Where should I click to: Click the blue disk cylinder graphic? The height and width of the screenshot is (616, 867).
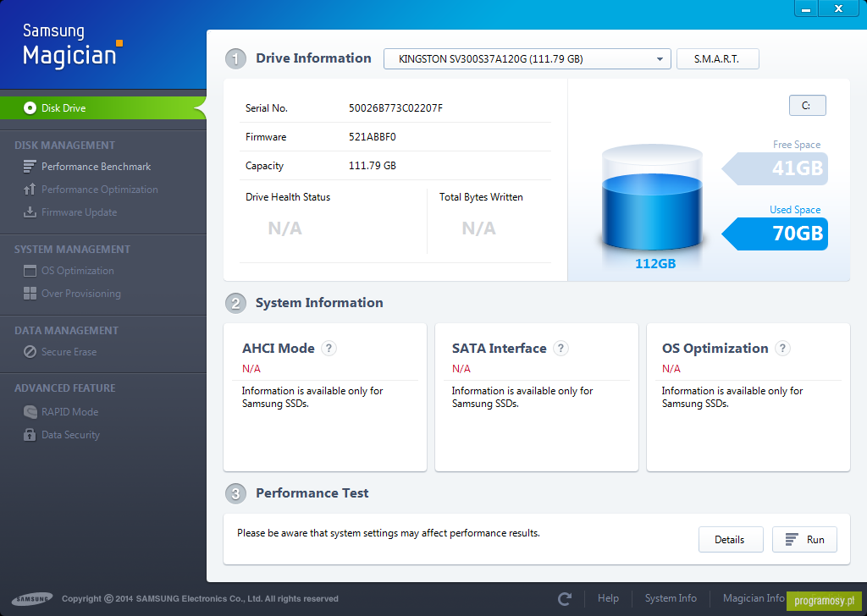[x=652, y=198]
